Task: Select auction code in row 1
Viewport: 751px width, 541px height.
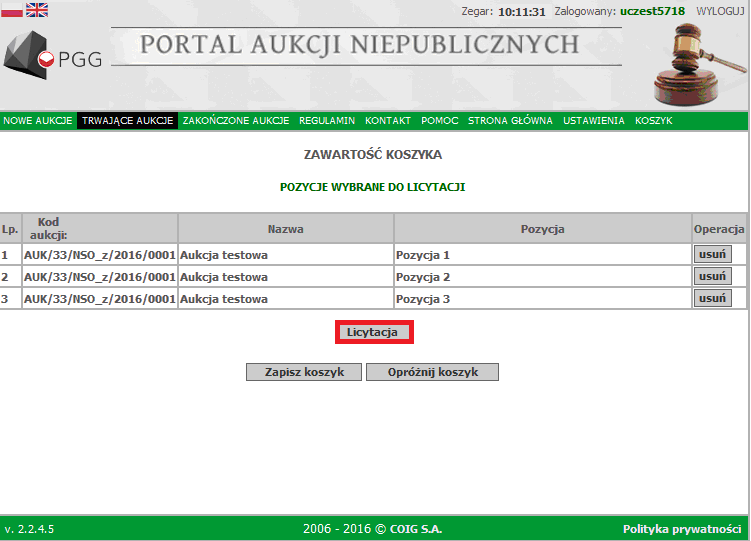Action: 100,255
